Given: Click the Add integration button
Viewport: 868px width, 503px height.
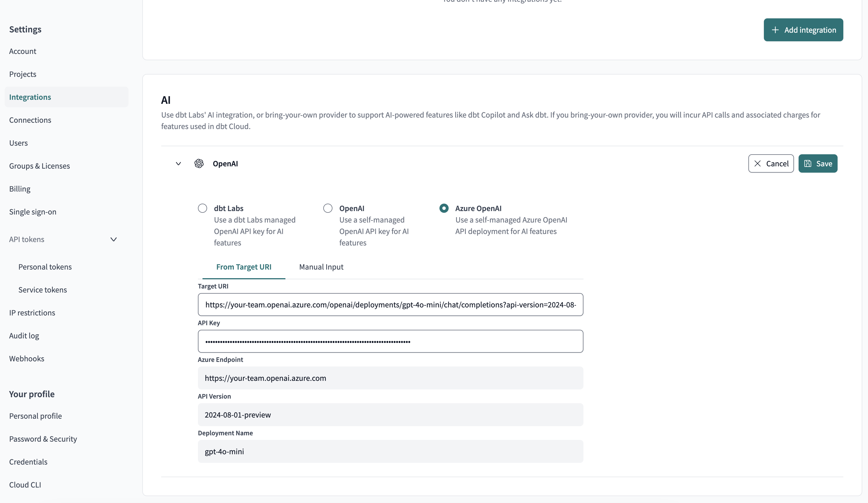Looking at the screenshot, I should [x=803, y=30].
